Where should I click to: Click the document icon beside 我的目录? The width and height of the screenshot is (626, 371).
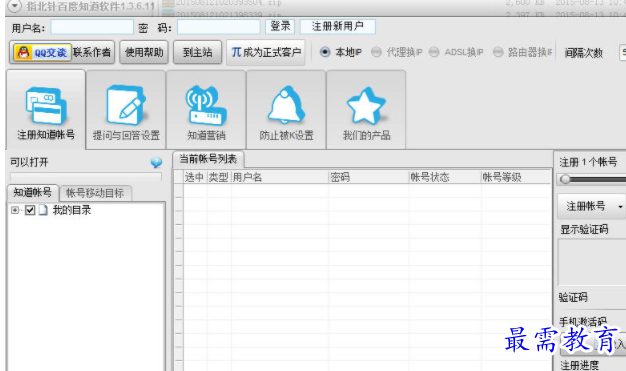point(43,210)
